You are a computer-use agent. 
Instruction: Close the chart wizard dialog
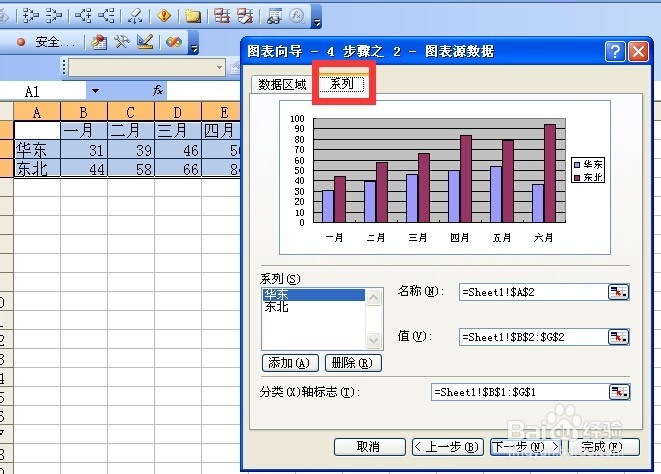pyautogui.click(x=638, y=51)
